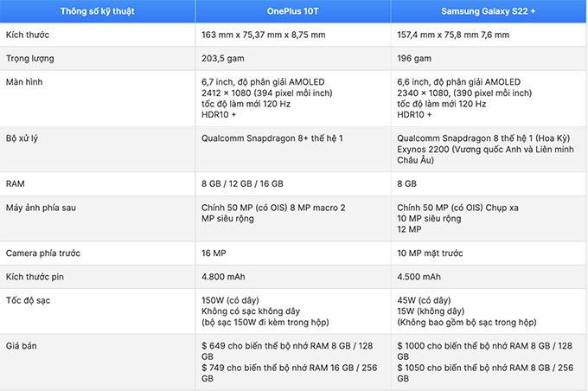Select the 4.800 mAh battery value
Image resolution: width=588 pixels, height=391 pixels.
(x=223, y=277)
